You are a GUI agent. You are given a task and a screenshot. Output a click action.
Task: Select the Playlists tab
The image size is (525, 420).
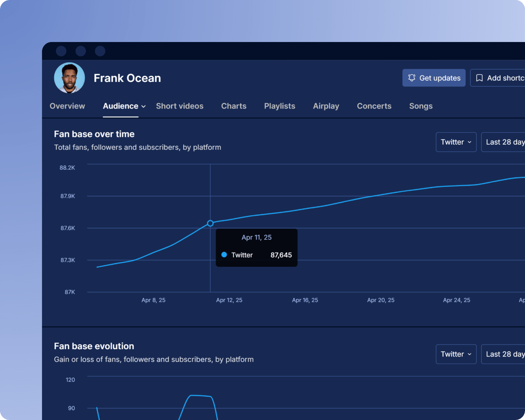click(280, 106)
